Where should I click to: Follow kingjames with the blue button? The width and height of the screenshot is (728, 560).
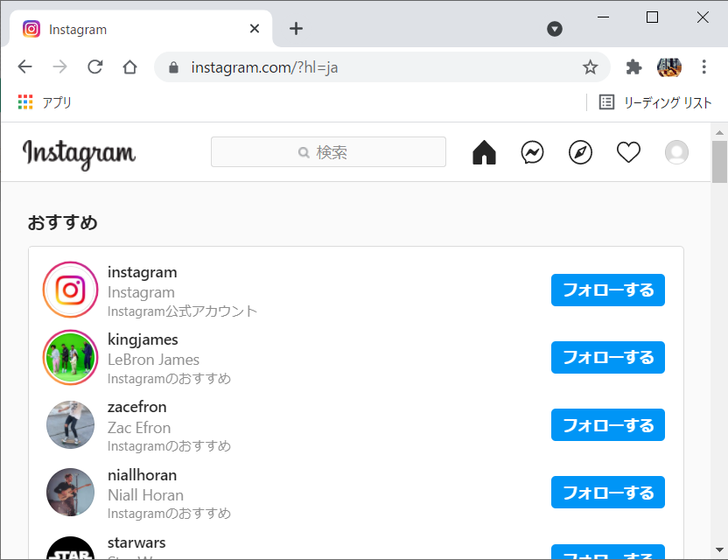coord(608,358)
